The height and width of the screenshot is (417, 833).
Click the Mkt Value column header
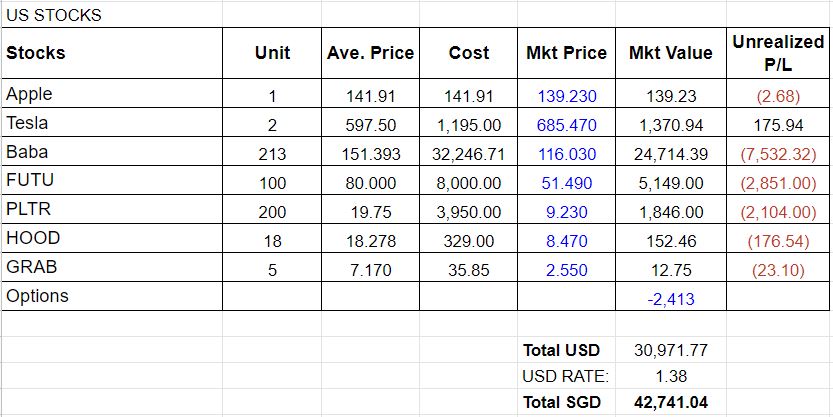tap(670, 53)
